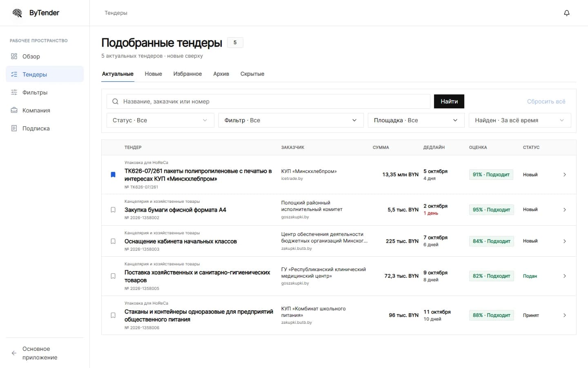Select the Актуальные tab
This screenshot has height=368, width=588.
pyautogui.click(x=118, y=74)
